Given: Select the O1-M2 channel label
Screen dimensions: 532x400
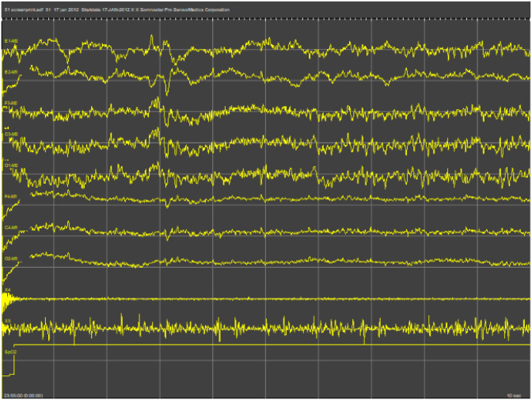Looking at the screenshot, I should (x=11, y=166).
